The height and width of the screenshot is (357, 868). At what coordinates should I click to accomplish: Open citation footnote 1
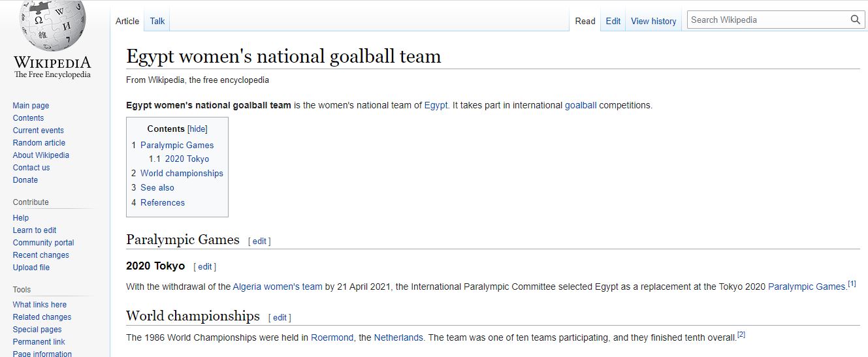852,284
